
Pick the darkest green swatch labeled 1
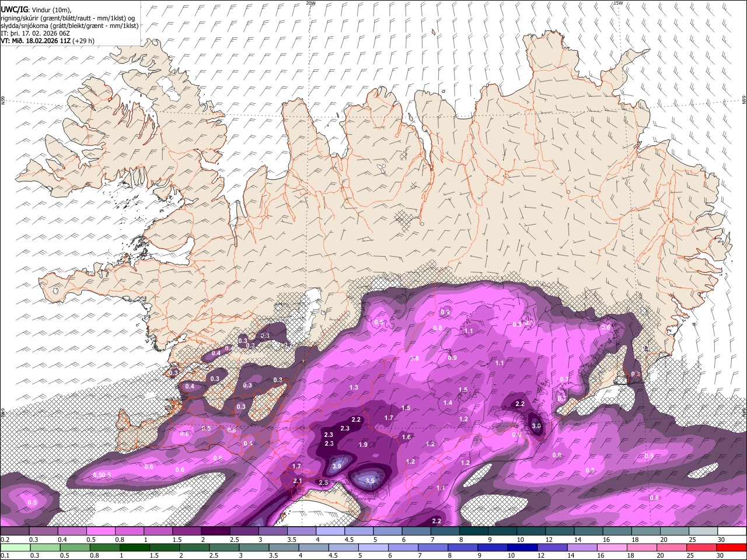(134, 548)
